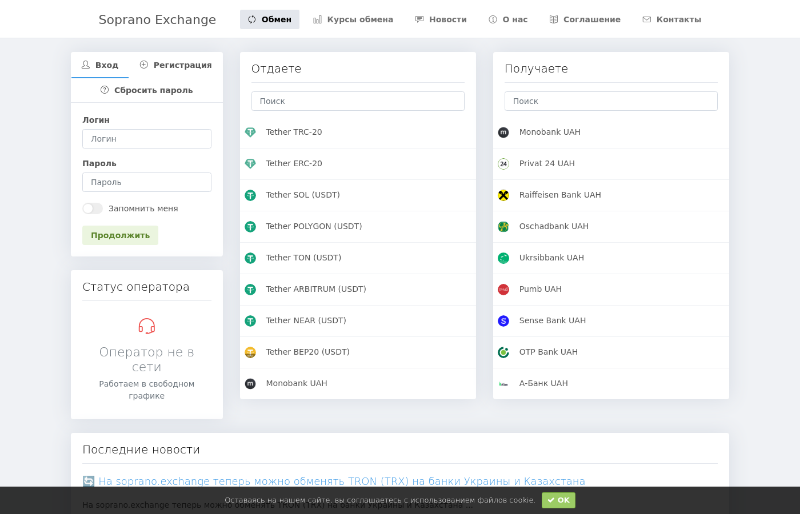Switch to the Регистрация tab
The height and width of the screenshot is (514, 800).
pyautogui.click(x=176, y=65)
